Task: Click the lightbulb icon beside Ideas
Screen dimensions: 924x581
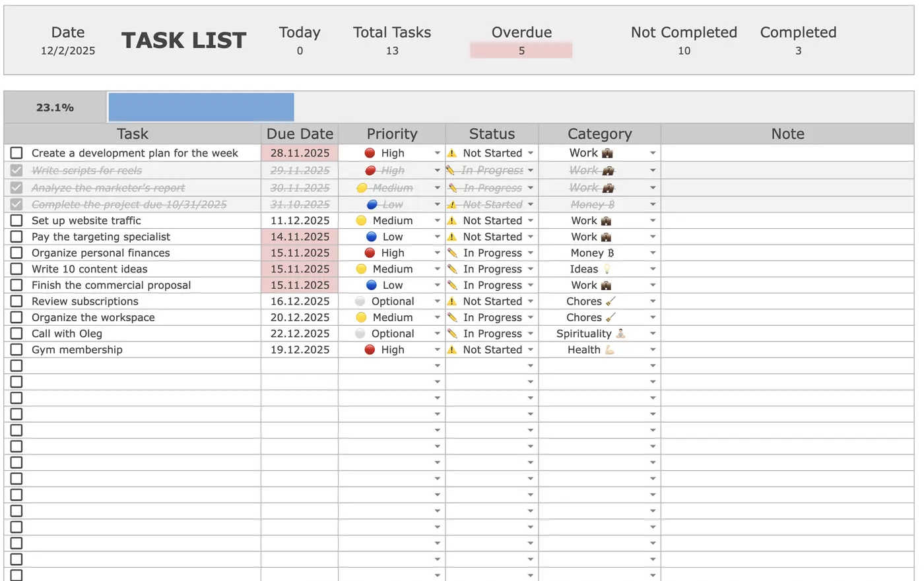Action: tap(607, 269)
